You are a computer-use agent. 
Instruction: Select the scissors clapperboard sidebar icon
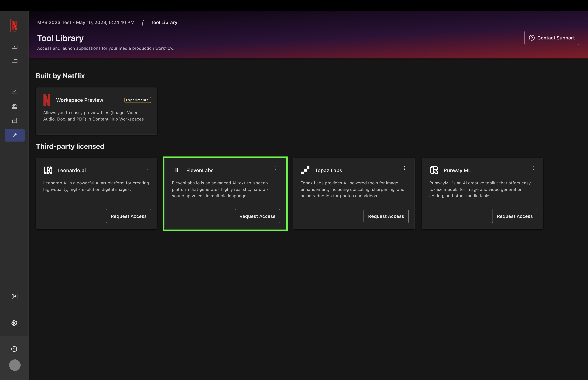point(15,106)
